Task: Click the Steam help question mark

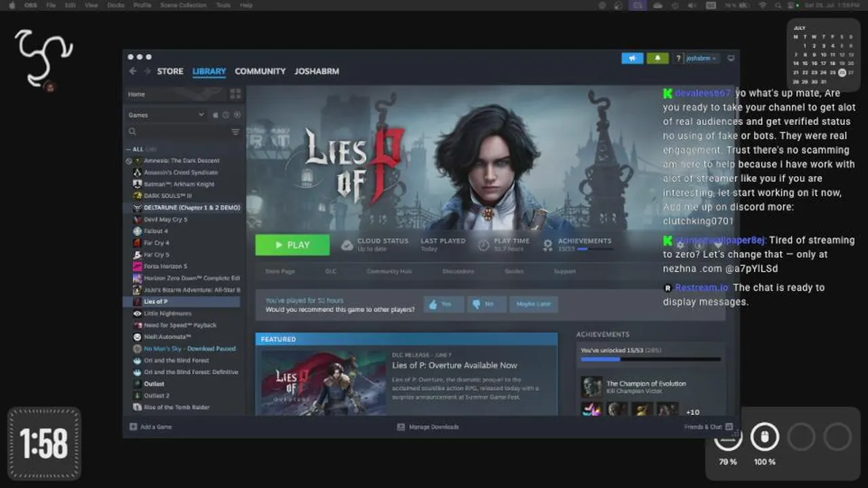Action: [x=677, y=59]
